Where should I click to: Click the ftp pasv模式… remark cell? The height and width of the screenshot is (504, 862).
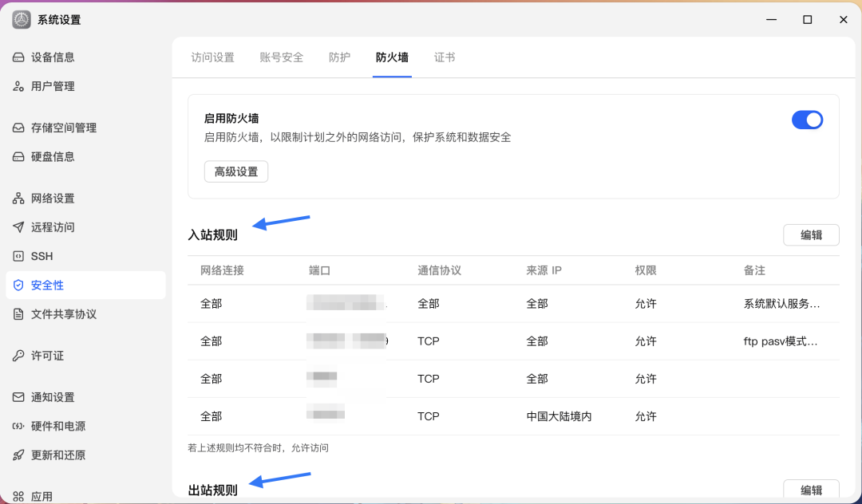[781, 341]
